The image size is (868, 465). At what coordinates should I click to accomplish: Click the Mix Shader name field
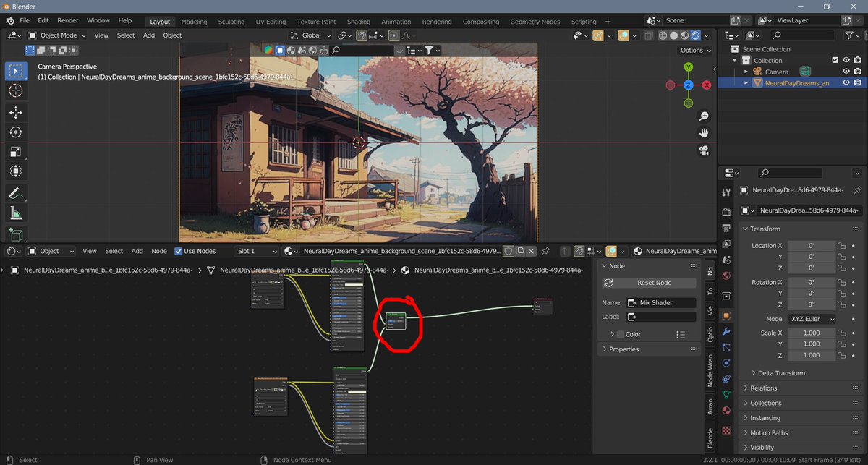point(660,302)
